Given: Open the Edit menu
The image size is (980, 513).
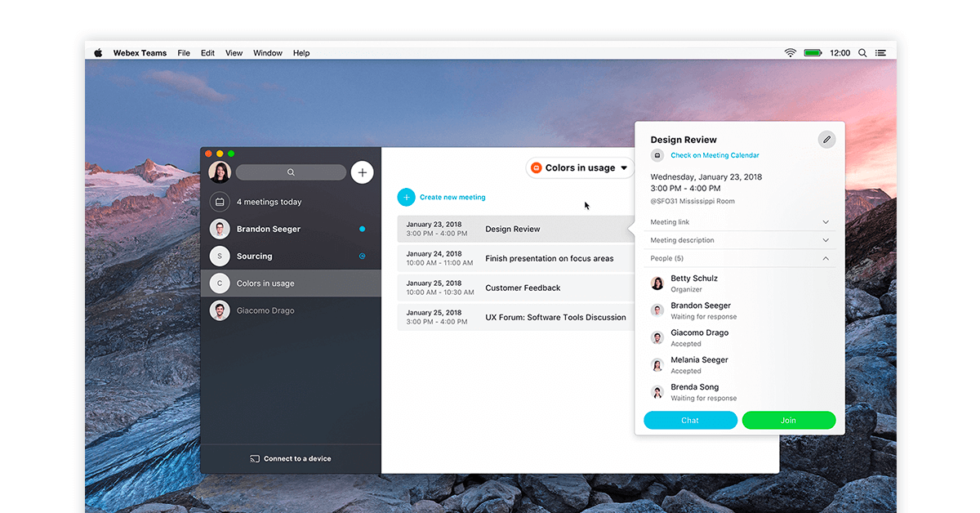Looking at the screenshot, I should [208, 53].
